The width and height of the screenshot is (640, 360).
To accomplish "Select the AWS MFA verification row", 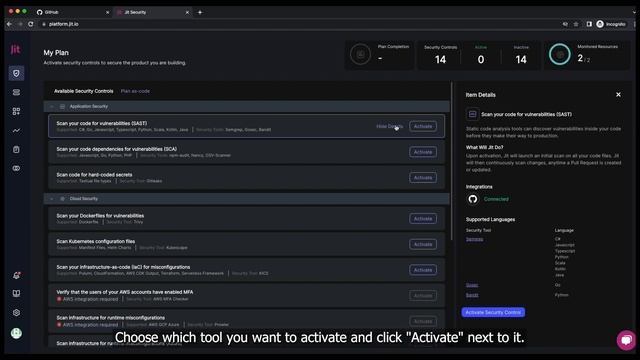I will click(x=246, y=296).
